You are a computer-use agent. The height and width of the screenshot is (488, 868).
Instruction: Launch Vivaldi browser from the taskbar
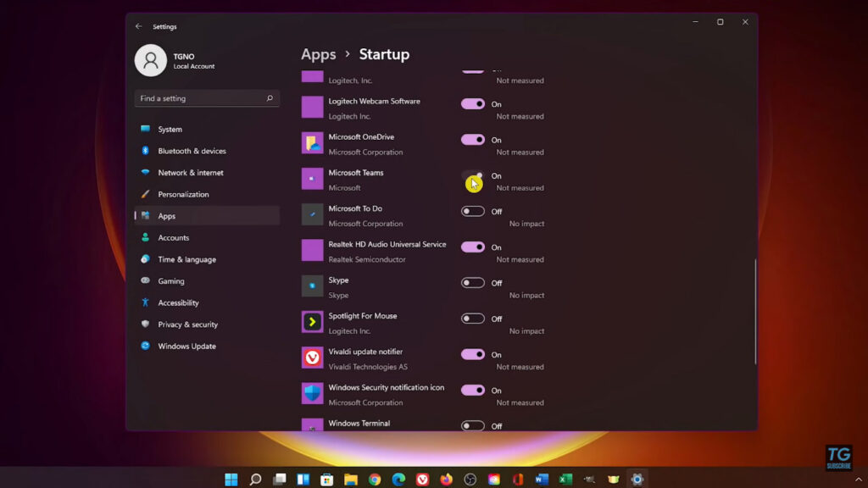(422, 480)
